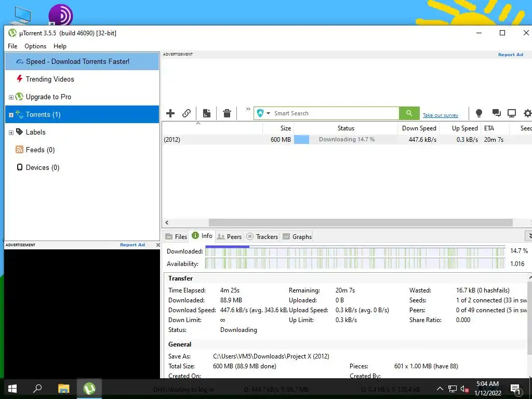Click the Save As path text
The height and width of the screenshot is (399, 532).
tap(271, 356)
